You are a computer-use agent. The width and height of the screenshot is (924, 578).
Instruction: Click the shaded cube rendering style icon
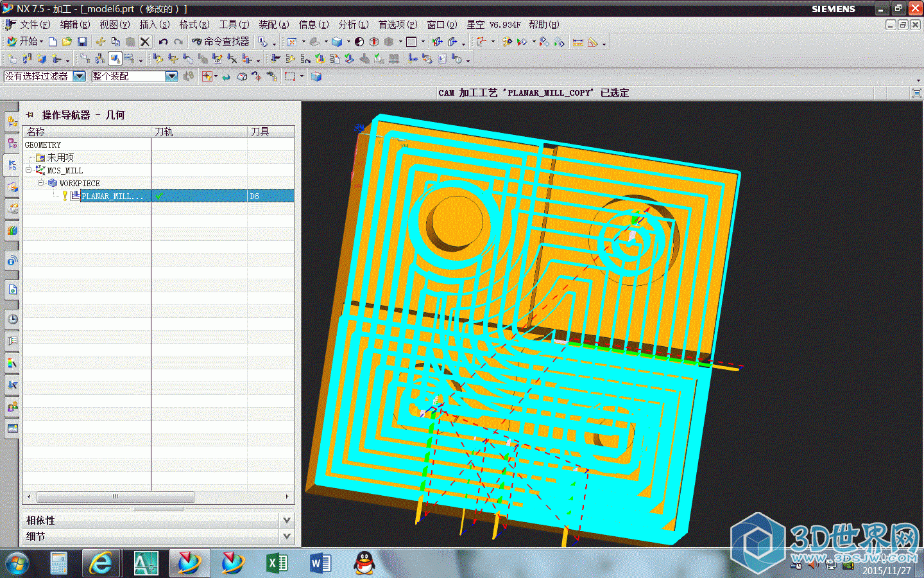click(336, 42)
